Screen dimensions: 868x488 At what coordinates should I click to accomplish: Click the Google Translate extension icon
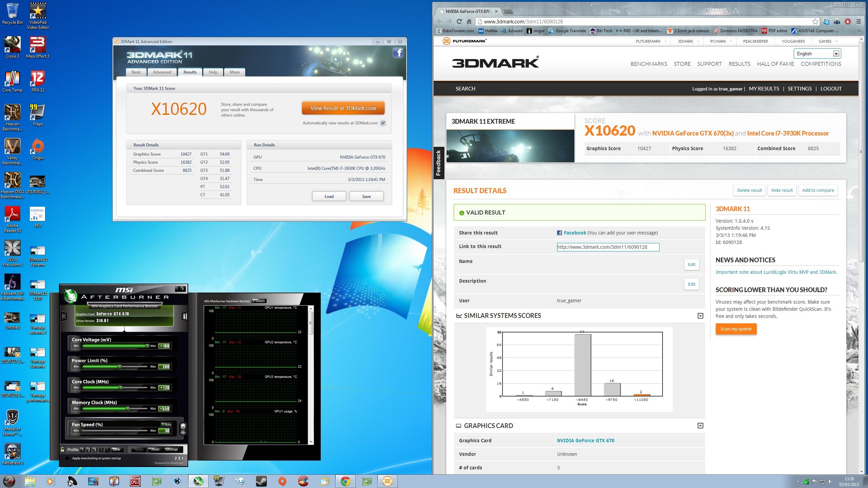coord(826,21)
